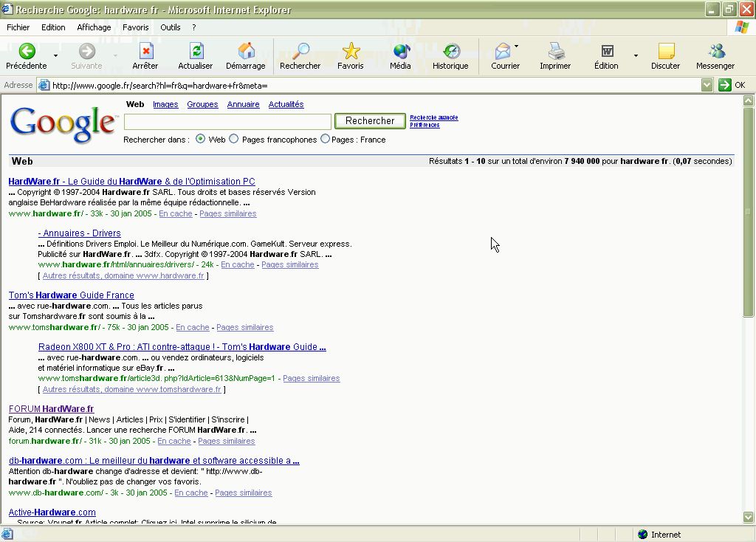The image size is (756, 542).
Task: Switch to Google Groupes tab
Action: click(202, 104)
